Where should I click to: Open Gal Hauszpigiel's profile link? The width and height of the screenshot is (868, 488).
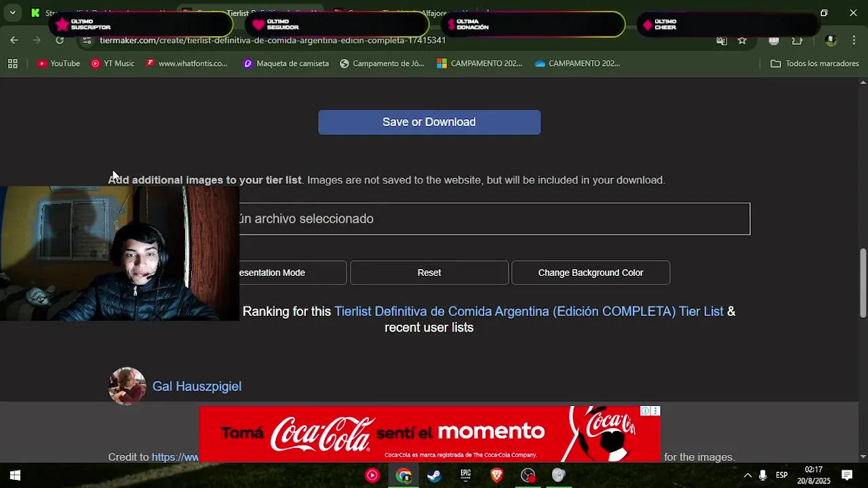(197, 386)
